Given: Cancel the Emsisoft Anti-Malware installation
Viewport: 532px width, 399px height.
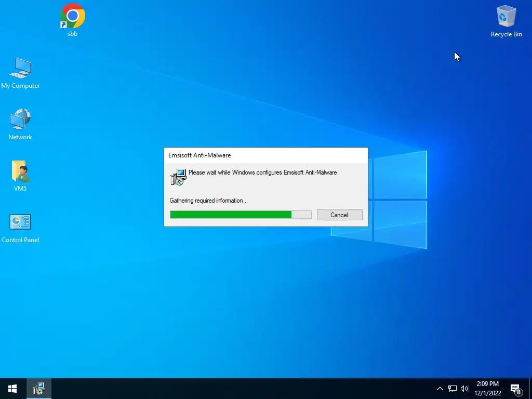Looking at the screenshot, I should [x=339, y=215].
